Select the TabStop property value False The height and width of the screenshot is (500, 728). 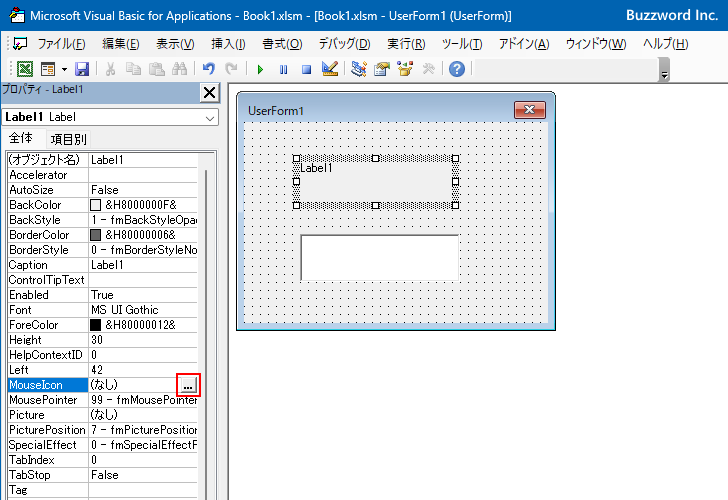(x=143, y=475)
